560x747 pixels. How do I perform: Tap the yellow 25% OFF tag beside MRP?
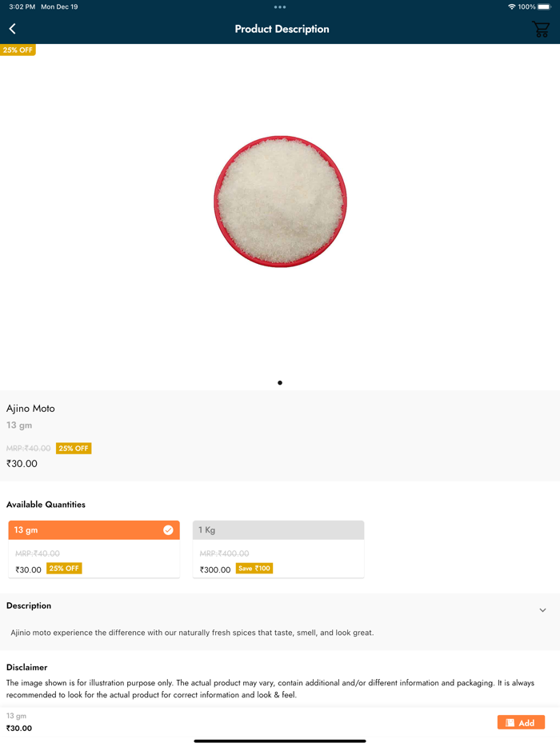(74, 449)
